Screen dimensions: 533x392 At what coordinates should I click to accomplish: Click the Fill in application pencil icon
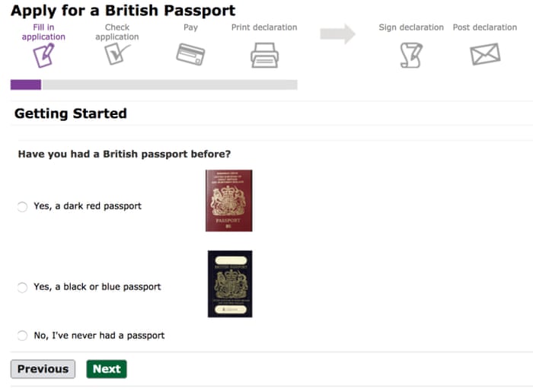pos(43,56)
